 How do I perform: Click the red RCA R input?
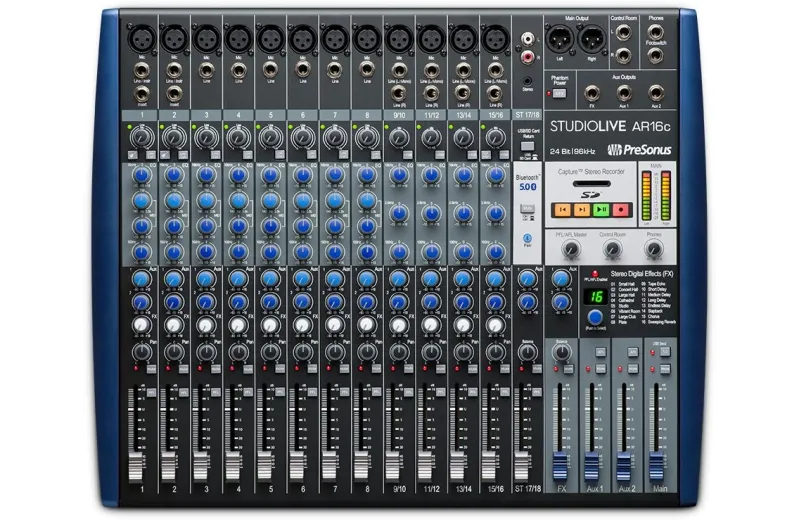(x=528, y=57)
